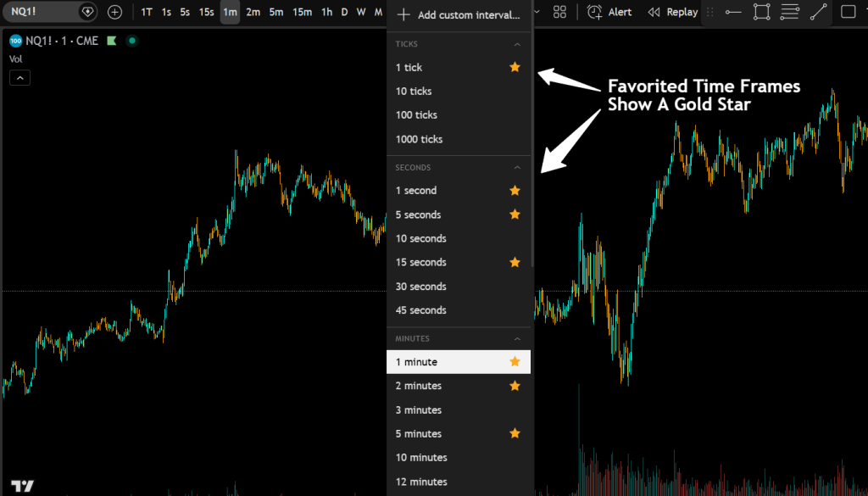
Task: Remove the favorite star from 15 seconds
Action: click(x=515, y=262)
